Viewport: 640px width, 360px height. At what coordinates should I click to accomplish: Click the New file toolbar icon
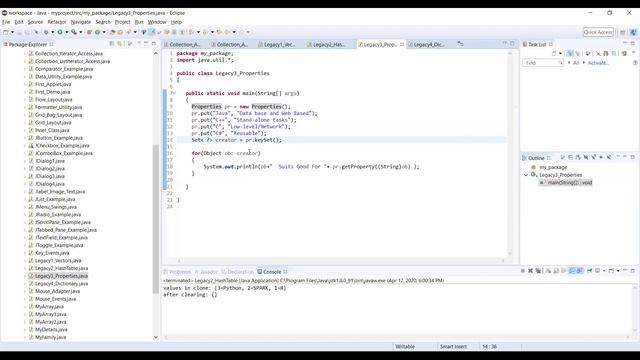click(6, 32)
